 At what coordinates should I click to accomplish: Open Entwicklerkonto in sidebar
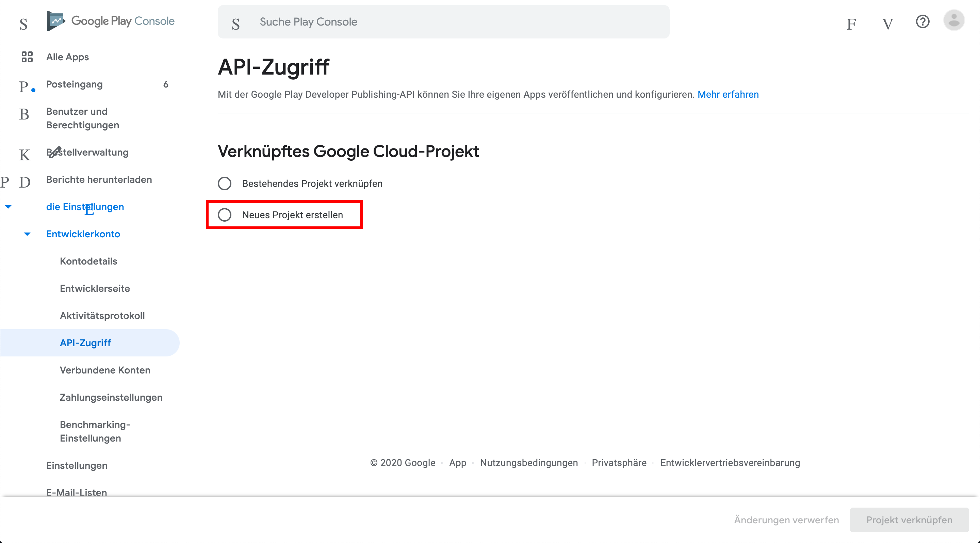point(83,234)
